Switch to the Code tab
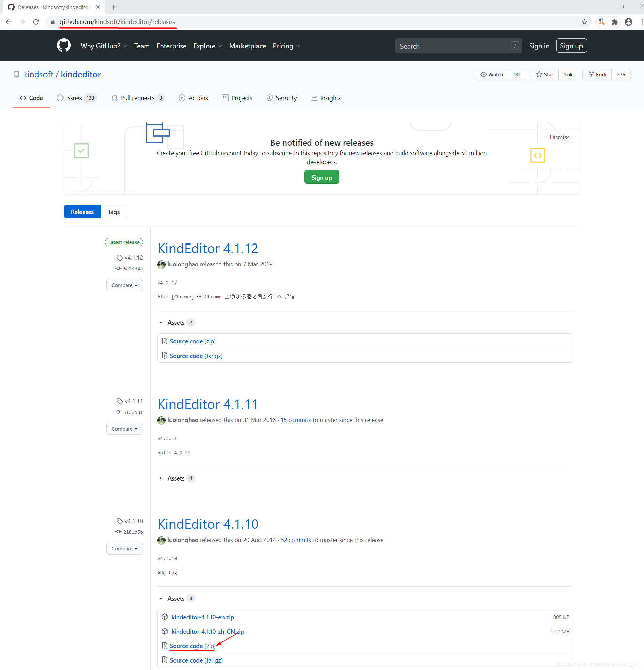The image size is (644, 670). (31, 98)
